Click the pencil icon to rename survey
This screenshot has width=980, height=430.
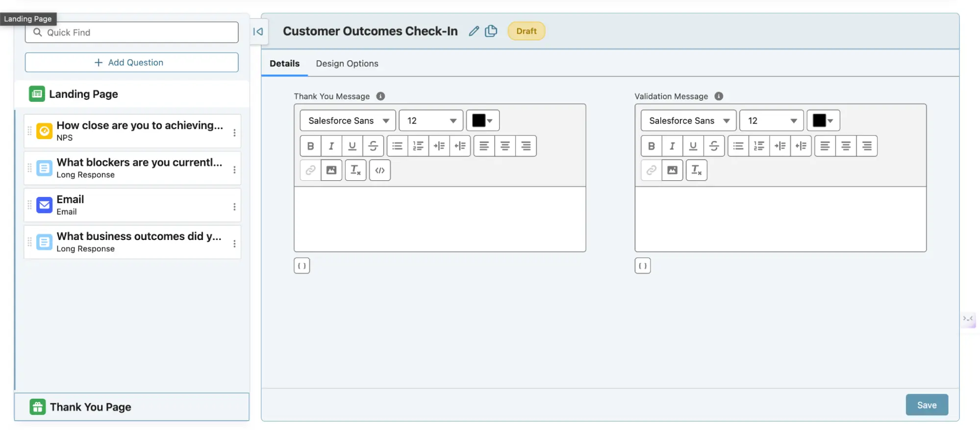pos(474,31)
